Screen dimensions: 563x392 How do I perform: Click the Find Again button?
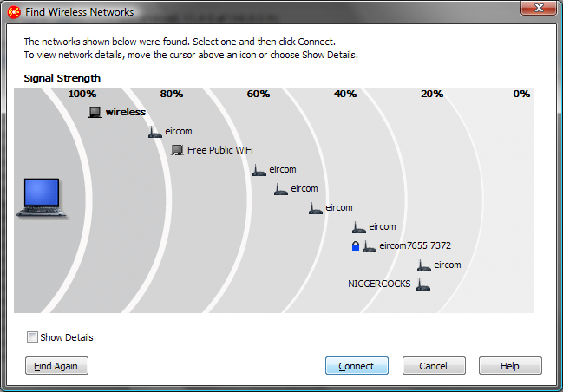click(x=56, y=366)
